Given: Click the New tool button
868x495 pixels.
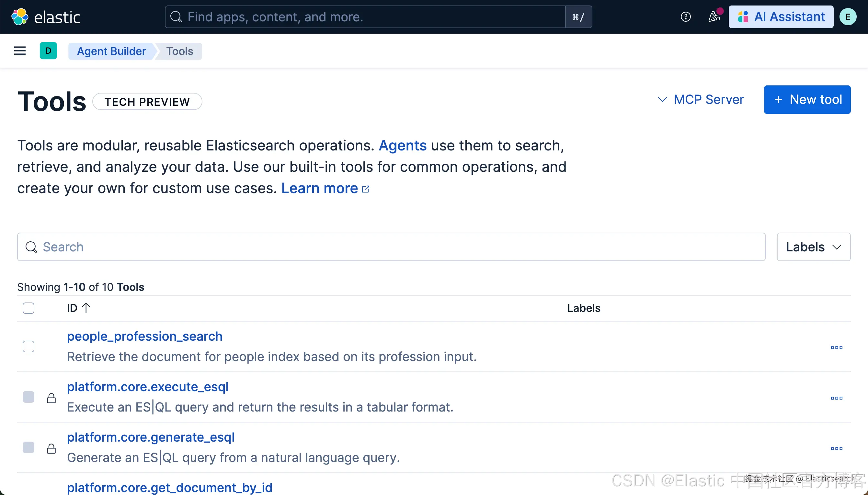Looking at the screenshot, I should (807, 100).
